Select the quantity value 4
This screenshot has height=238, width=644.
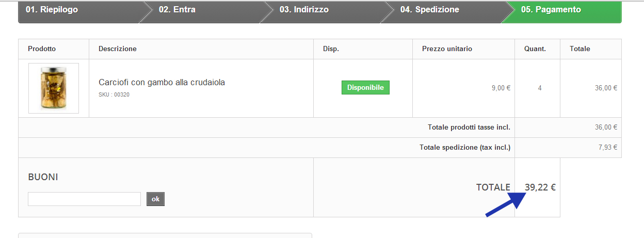point(540,88)
